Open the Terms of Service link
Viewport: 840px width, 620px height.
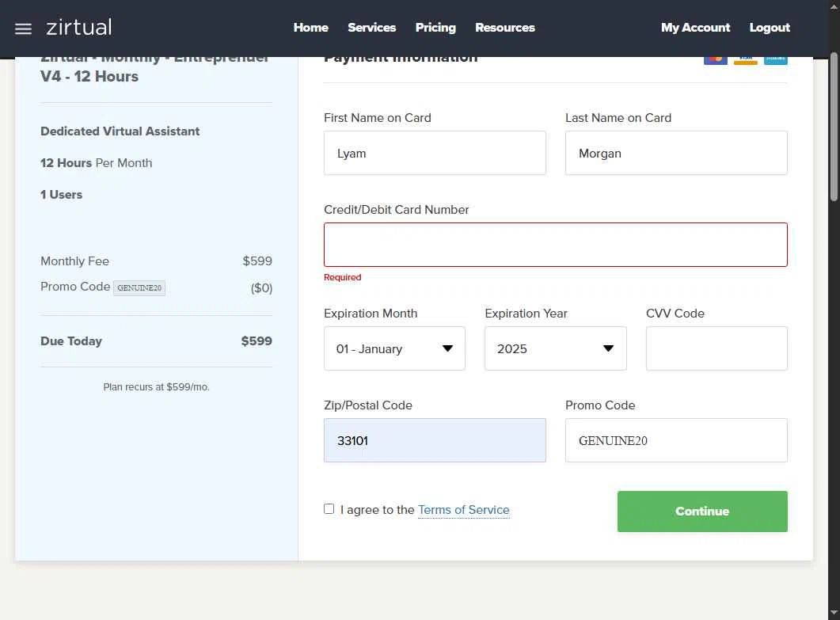click(x=463, y=510)
